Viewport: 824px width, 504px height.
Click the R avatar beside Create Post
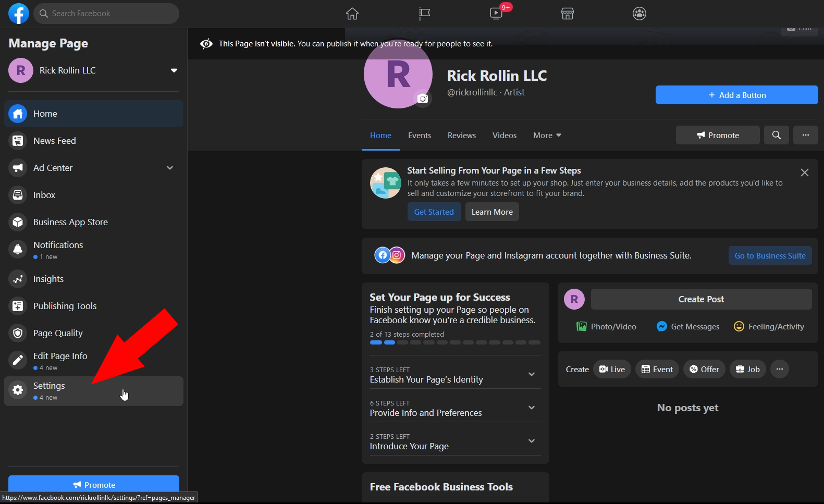pos(574,299)
